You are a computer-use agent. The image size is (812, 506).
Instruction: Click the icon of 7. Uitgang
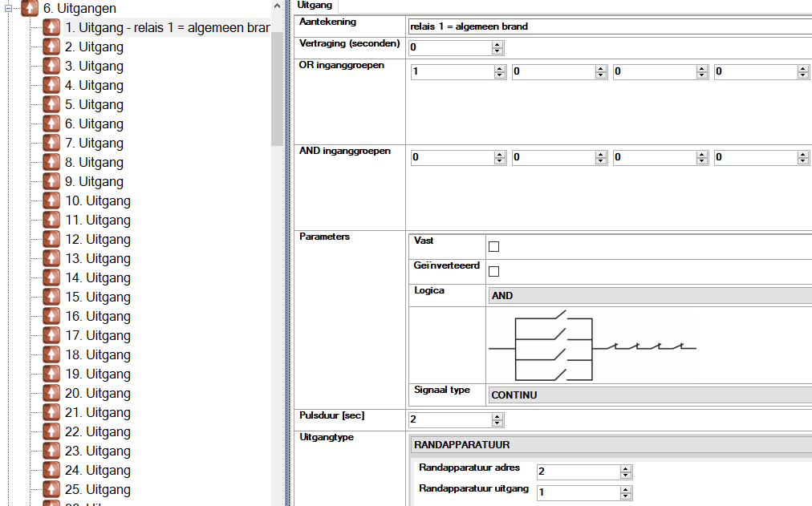(x=51, y=142)
